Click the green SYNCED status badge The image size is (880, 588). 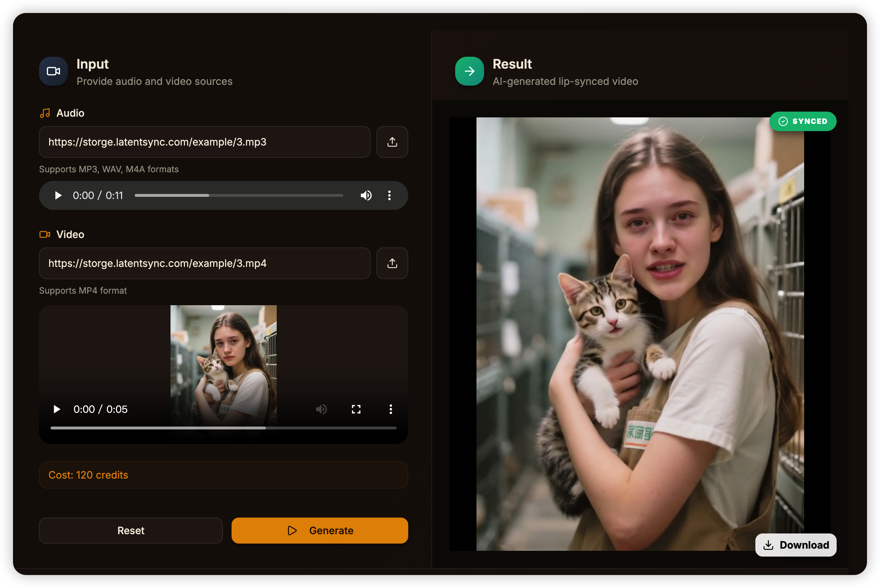click(803, 121)
